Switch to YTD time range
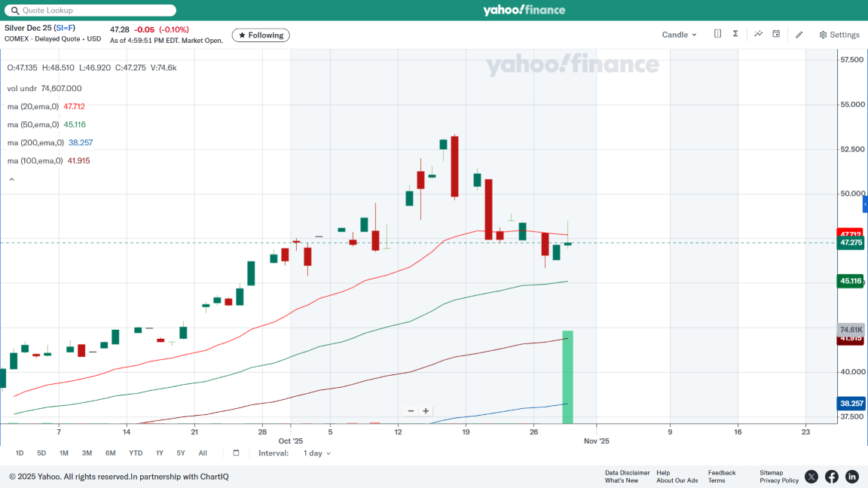The width and height of the screenshot is (868, 488). coord(136,453)
